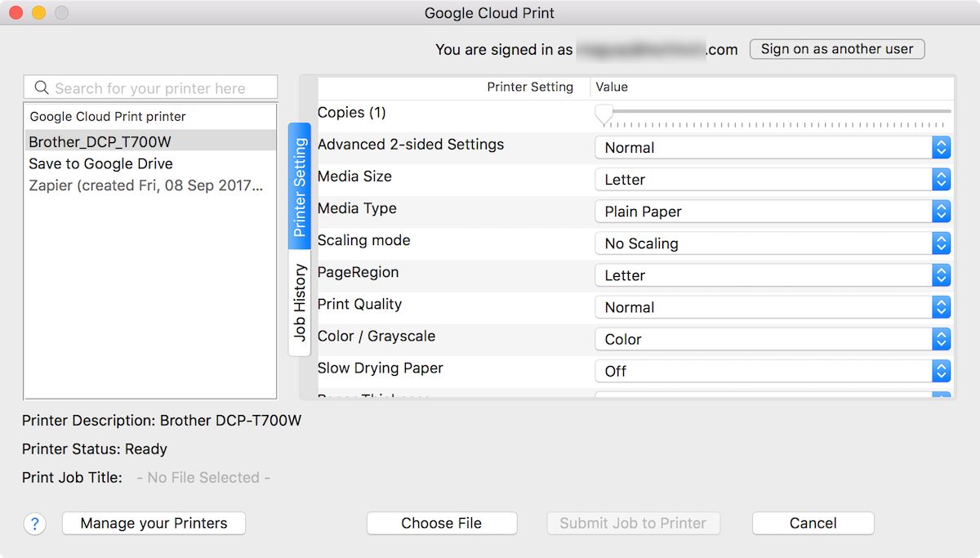Toggle the Slow Drying Paper dropdown
The image size is (980, 558).
tap(772, 371)
